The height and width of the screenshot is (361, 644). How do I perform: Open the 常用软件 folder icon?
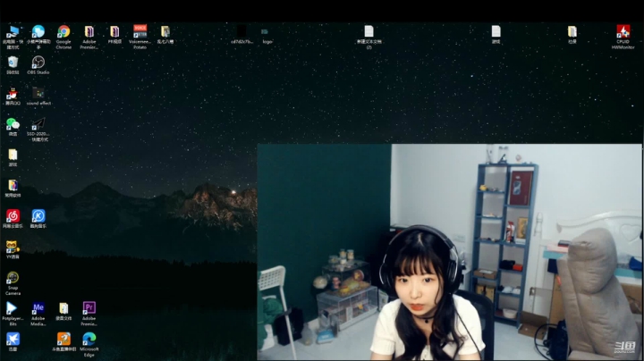13,186
